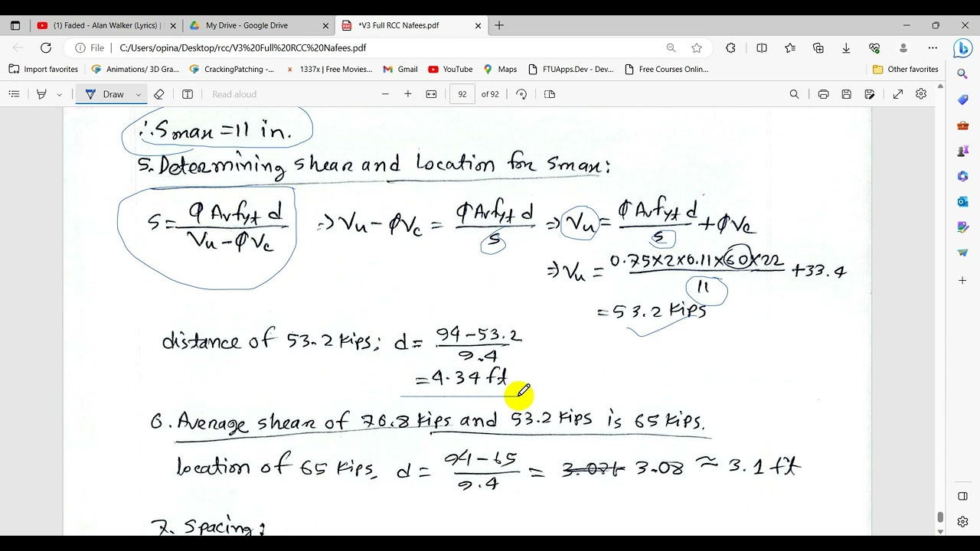This screenshot has width=980, height=551.
Task: Toggle the Draw tool
Action: pos(105,94)
